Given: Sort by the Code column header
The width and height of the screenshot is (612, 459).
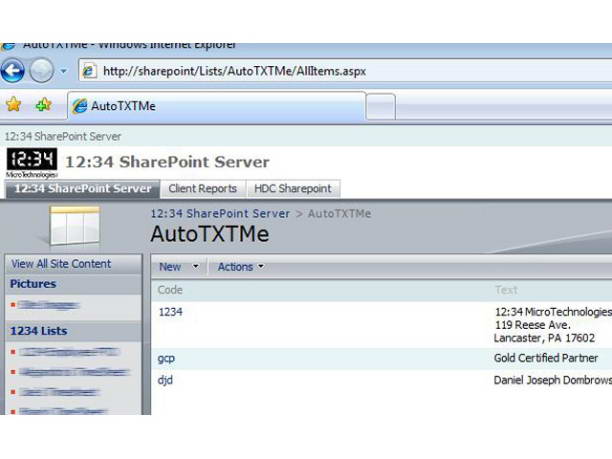Looking at the screenshot, I should tap(170, 290).
